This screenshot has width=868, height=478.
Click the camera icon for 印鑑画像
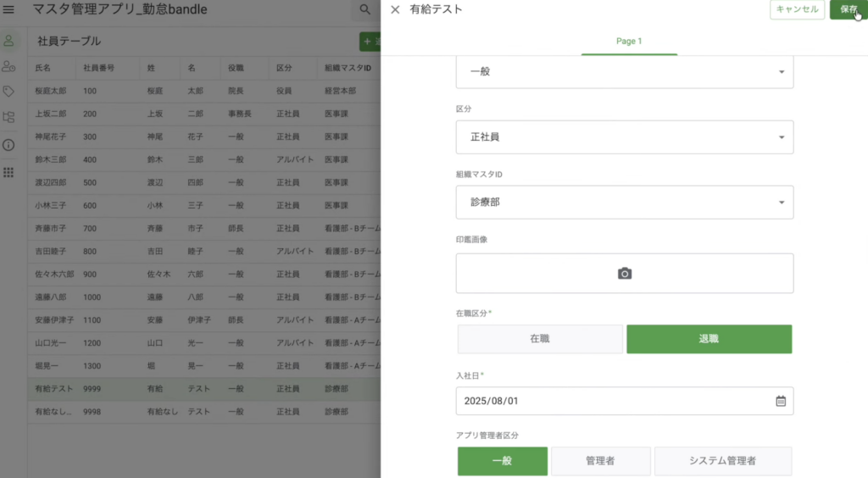click(x=625, y=273)
